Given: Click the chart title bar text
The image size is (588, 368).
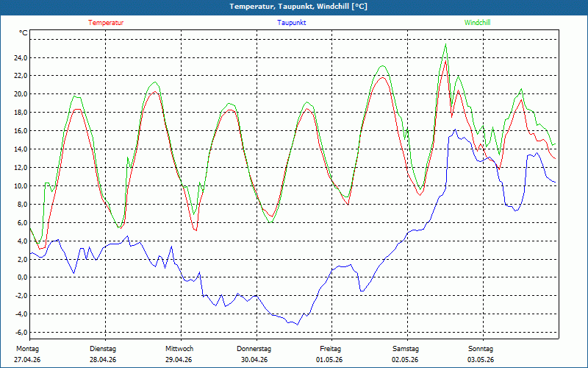Looking at the screenshot, I should click(x=298, y=7).
